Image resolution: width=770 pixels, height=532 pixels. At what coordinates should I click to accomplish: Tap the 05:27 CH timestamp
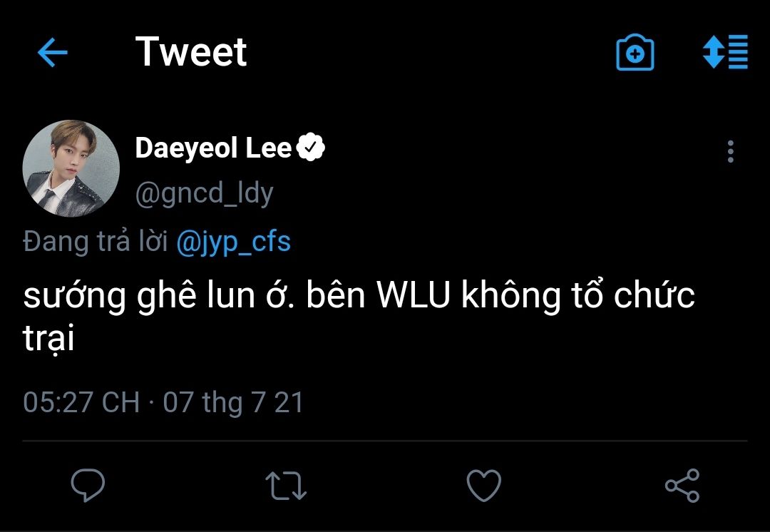tap(81, 402)
